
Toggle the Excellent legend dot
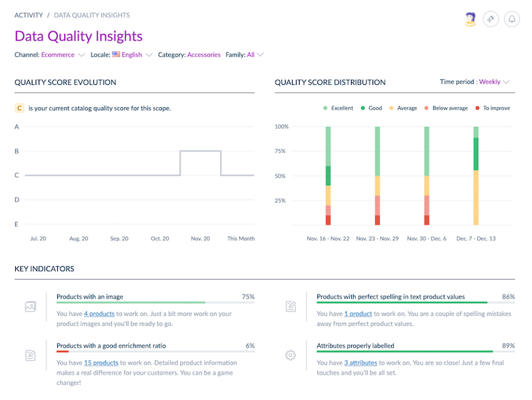(325, 108)
